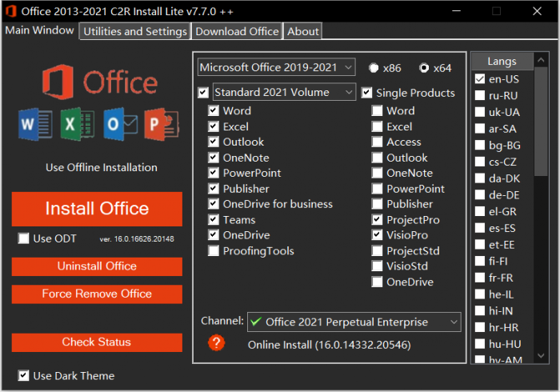
Task: Uncheck the ProjectPro checkbox
Action: (377, 219)
